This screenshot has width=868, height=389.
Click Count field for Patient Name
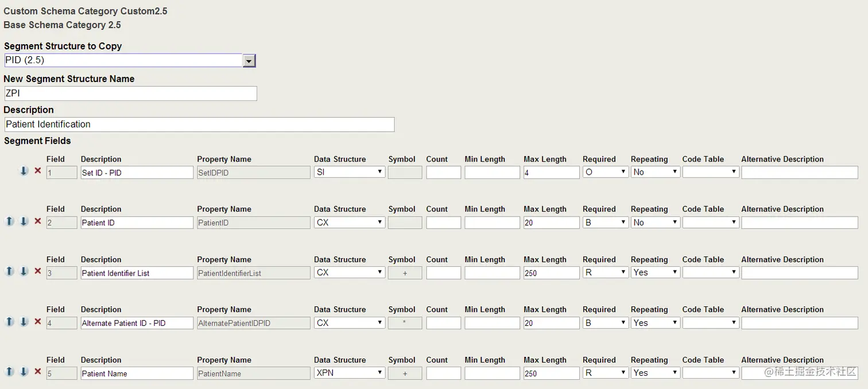[443, 373]
